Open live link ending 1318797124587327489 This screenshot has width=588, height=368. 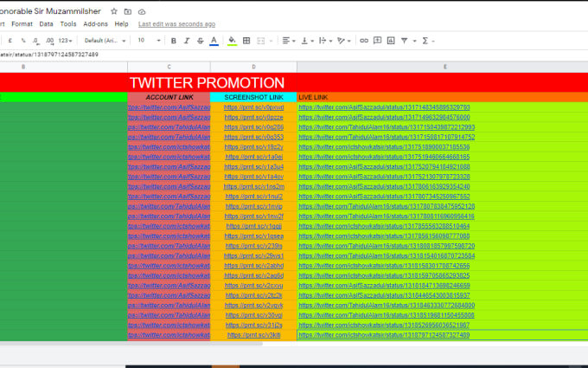click(384, 335)
